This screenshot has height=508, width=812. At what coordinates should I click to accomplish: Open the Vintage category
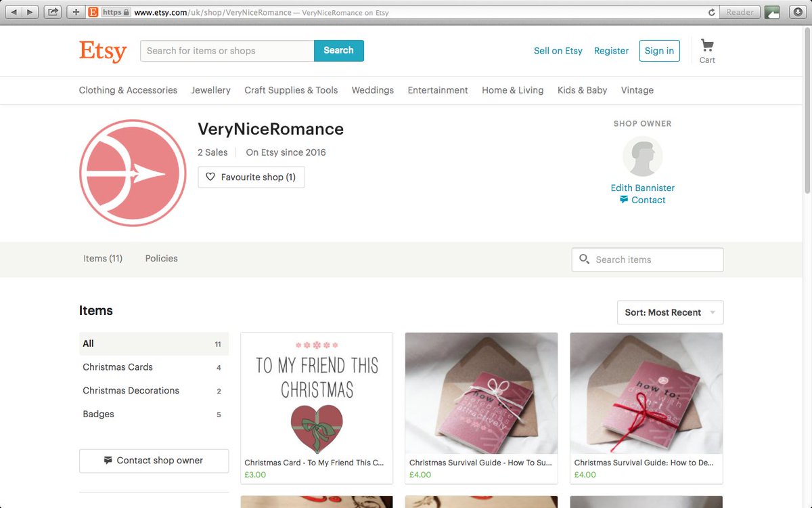(x=637, y=90)
